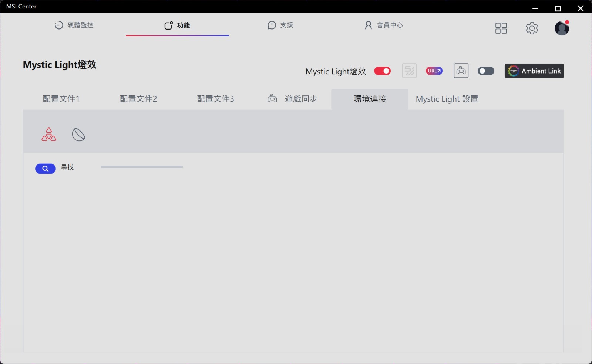Click the three-triangles lighting effect icon

coord(49,135)
